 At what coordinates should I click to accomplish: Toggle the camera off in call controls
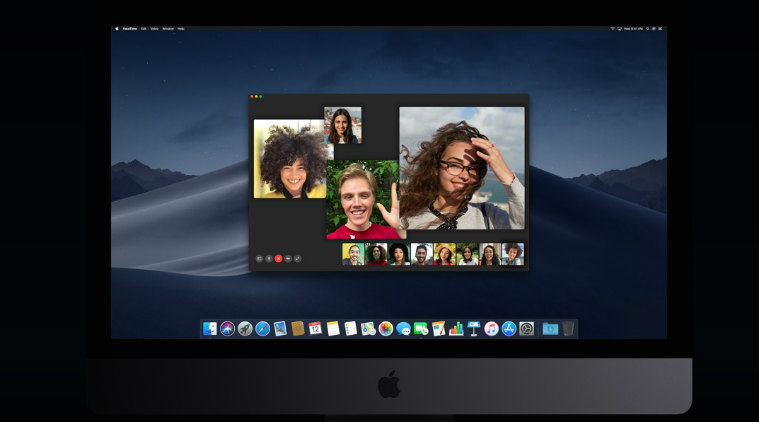click(x=288, y=258)
